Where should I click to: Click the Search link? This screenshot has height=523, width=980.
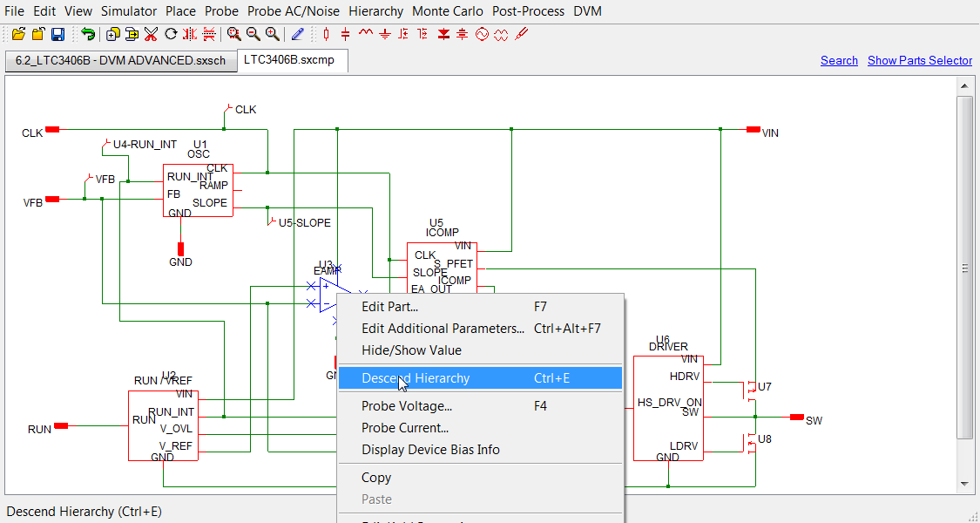(839, 60)
